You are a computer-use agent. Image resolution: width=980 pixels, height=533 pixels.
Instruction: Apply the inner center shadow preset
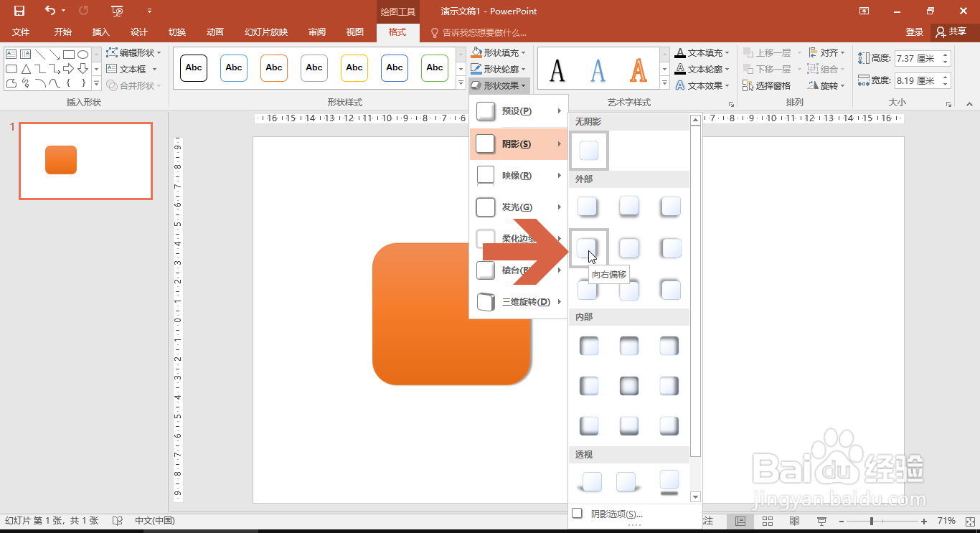click(x=629, y=386)
